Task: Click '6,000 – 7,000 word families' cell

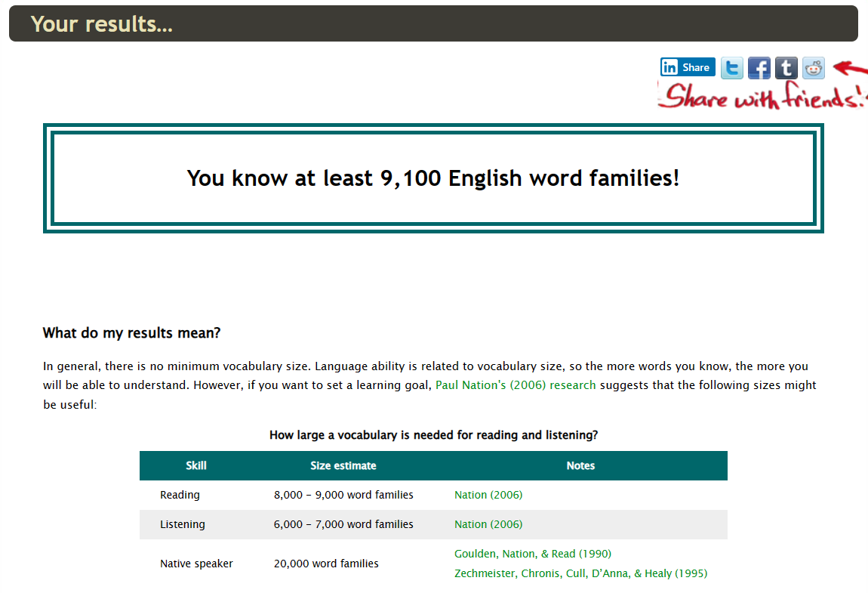Action: [x=343, y=524]
